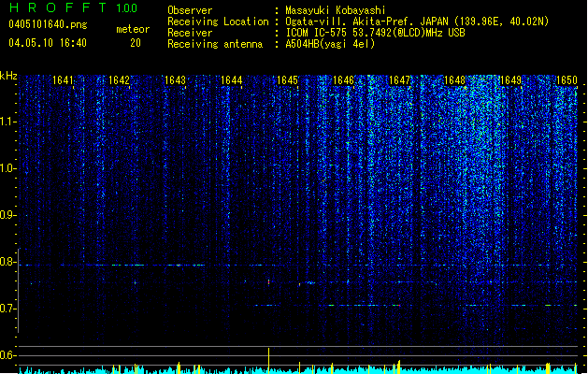Click the 0.8 frequency axis label
Screen dimensions: 588x374
[7, 262]
